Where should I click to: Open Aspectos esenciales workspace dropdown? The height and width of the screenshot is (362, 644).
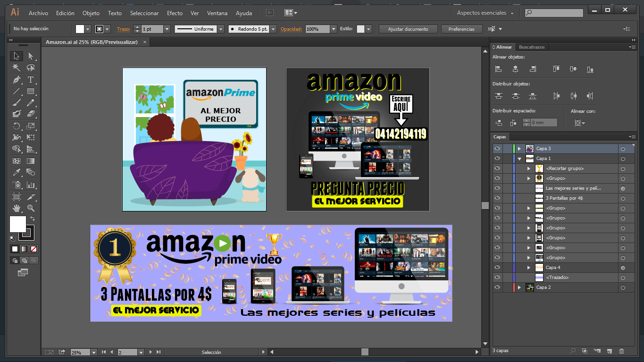coord(485,13)
